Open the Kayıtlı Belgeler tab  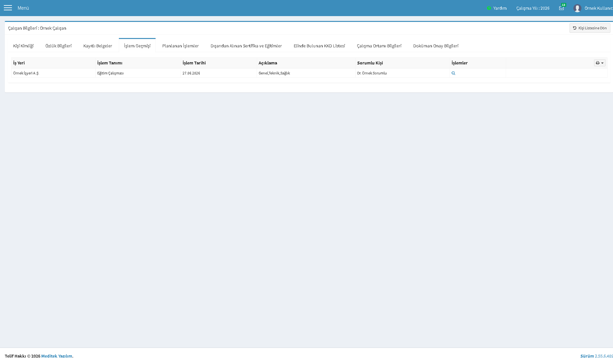[x=98, y=46]
